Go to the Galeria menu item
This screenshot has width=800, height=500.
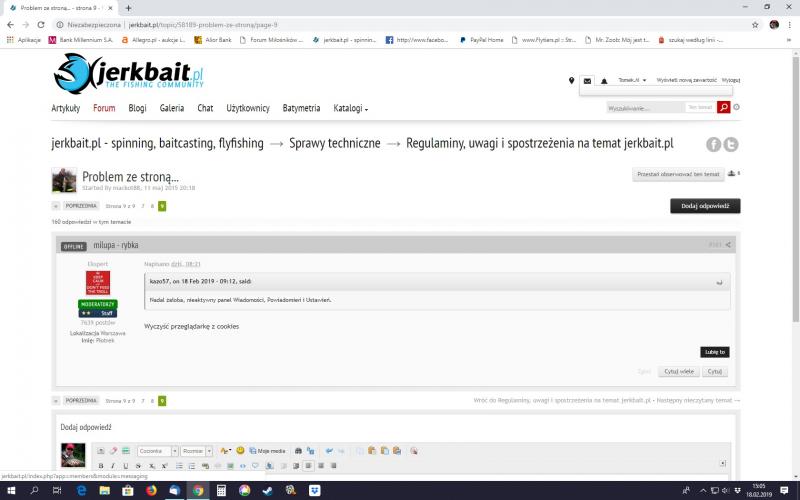point(171,108)
